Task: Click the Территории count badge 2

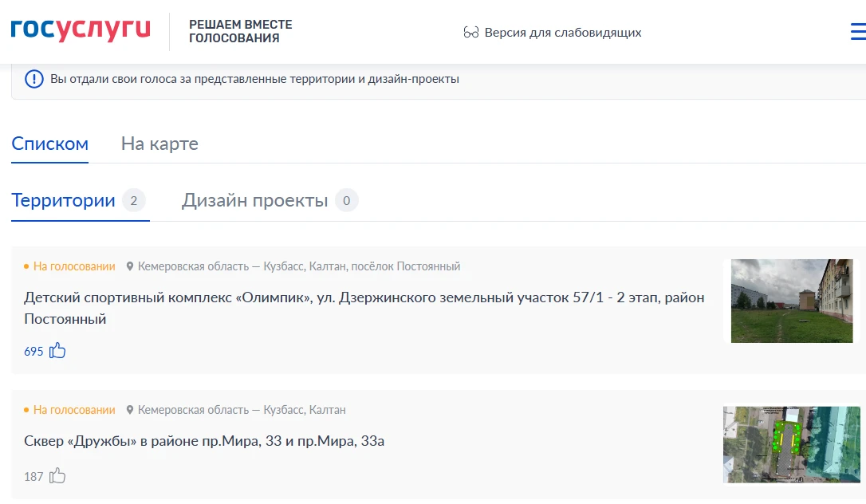Action: (134, 200)
